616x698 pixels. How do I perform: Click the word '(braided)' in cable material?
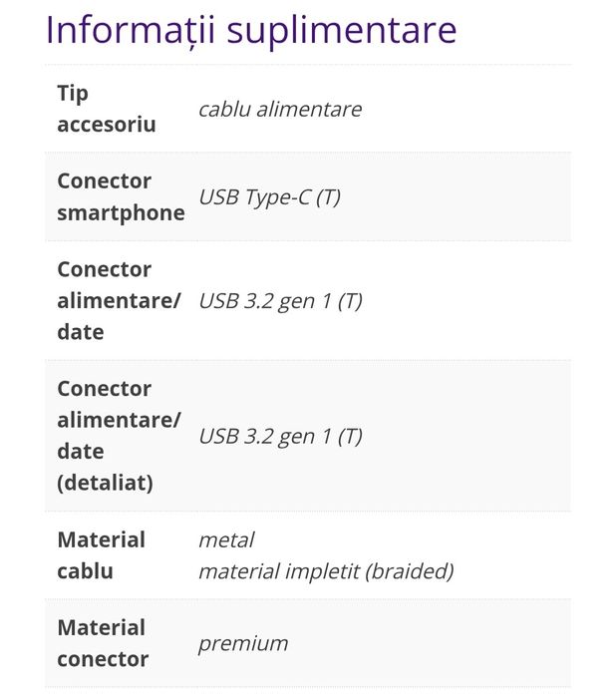411,571
